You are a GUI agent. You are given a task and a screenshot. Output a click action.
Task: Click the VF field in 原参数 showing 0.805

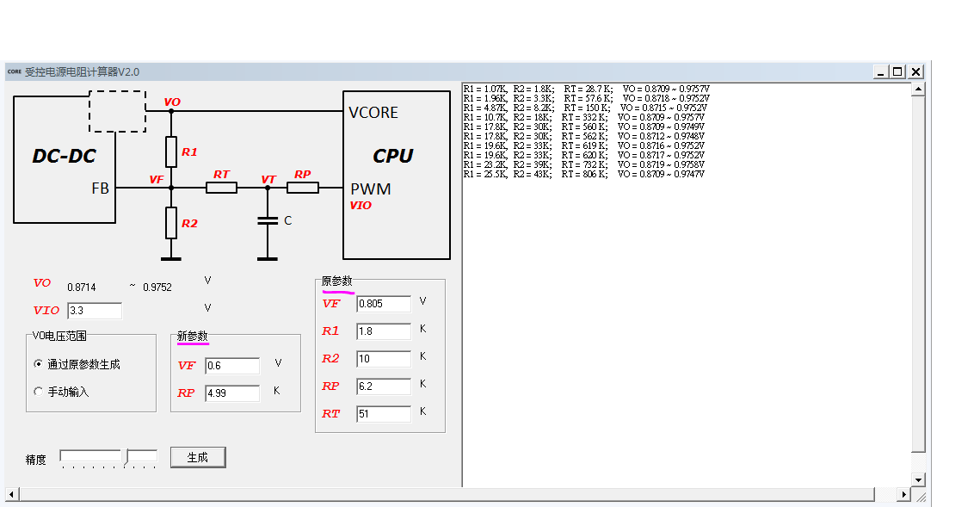pos(383,303)
